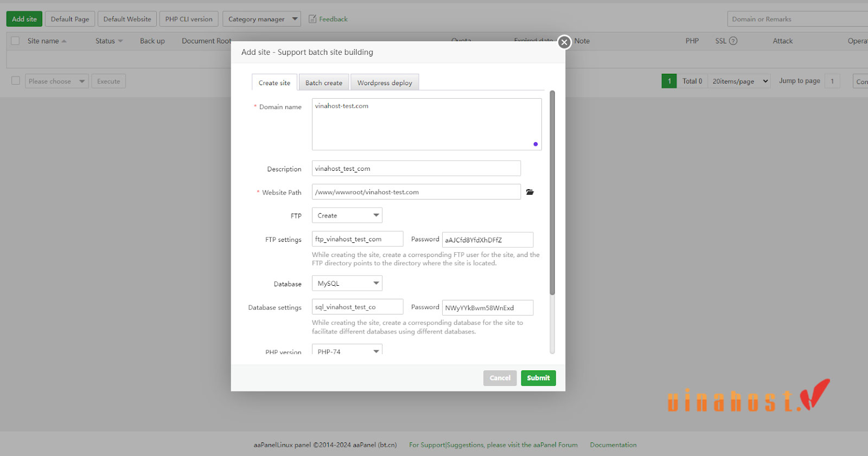Open the aaPanel Forum support link
Viewport: 868px width, 456px height.
coord(493,445)
